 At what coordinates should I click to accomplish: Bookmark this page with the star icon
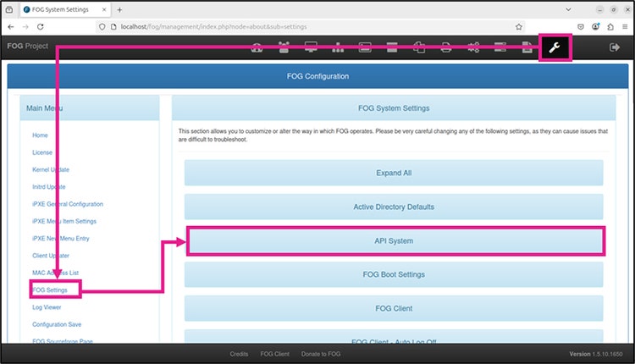pos(519,27)
